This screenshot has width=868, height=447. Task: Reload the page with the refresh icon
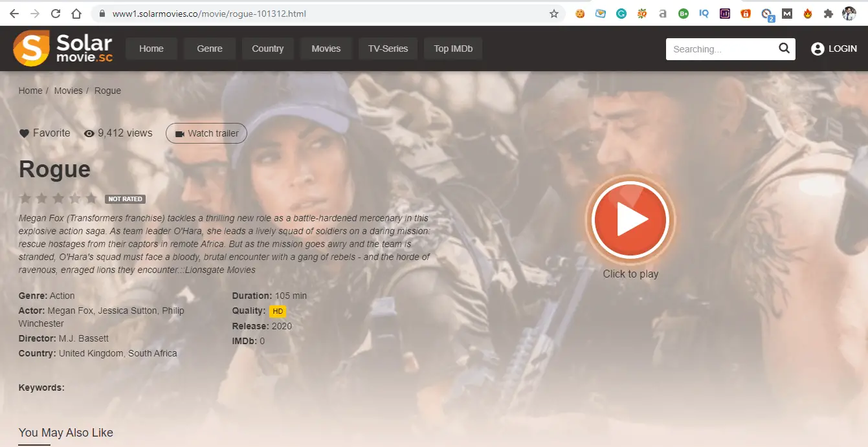pyautogui.click(x=56, y=14)
